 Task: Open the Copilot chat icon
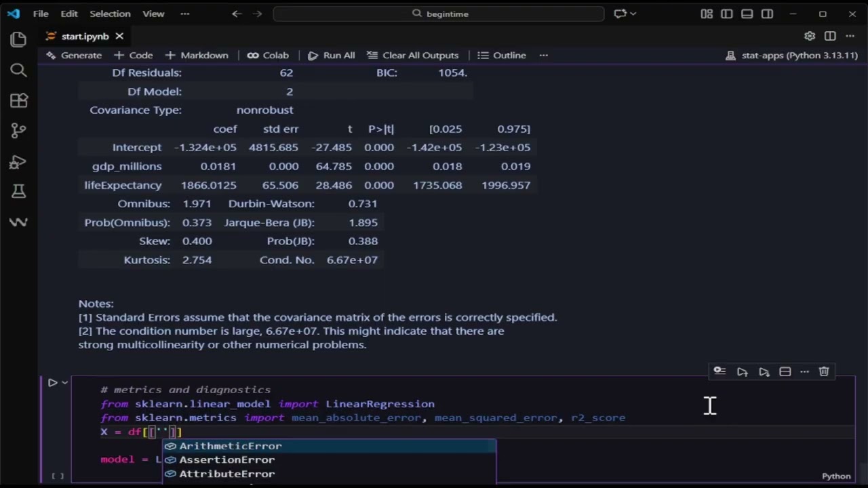pos(620,14)
